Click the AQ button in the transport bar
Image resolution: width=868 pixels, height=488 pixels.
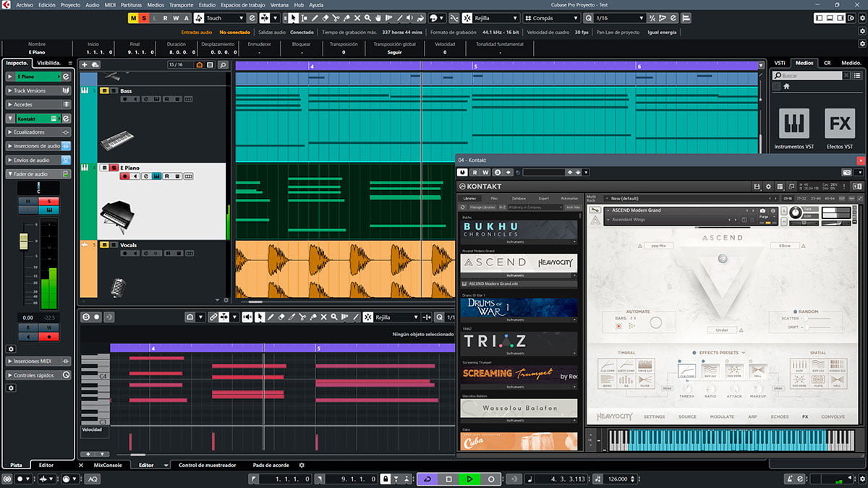(93, 479)
